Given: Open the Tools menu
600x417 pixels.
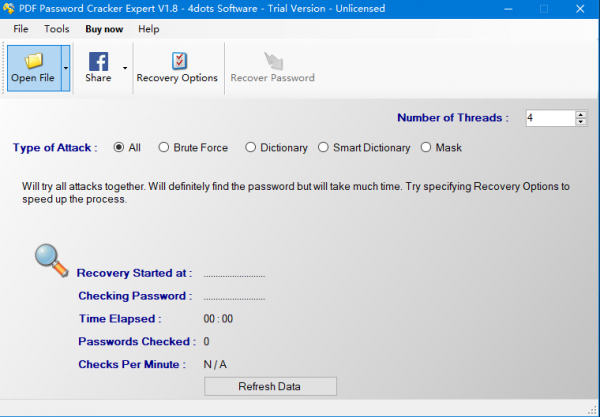Looking at the screenshot, I should (x=57, y=29).
